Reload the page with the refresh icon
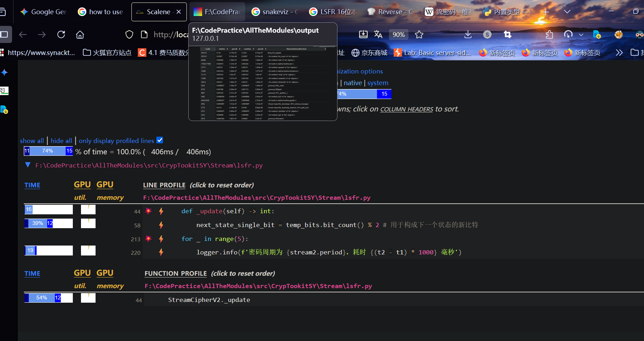 coord(61,34)
